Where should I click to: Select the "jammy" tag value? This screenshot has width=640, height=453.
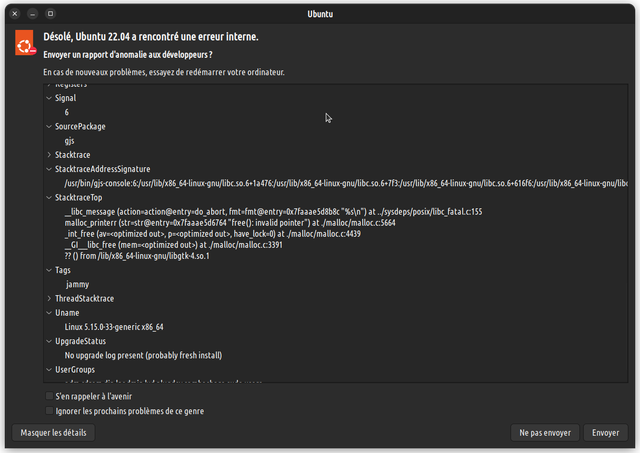[78, 284]
